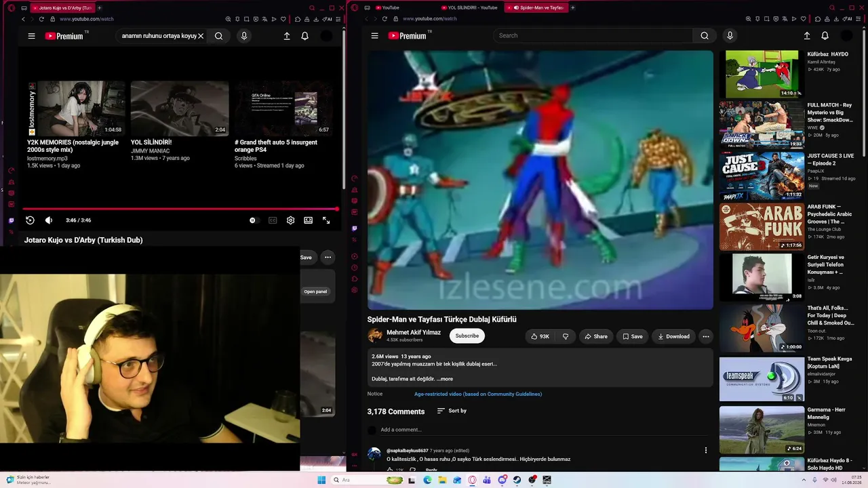Screen dimensions: 868x488
Task: Click the search magnifier in the right window
Action: [705, 36]
